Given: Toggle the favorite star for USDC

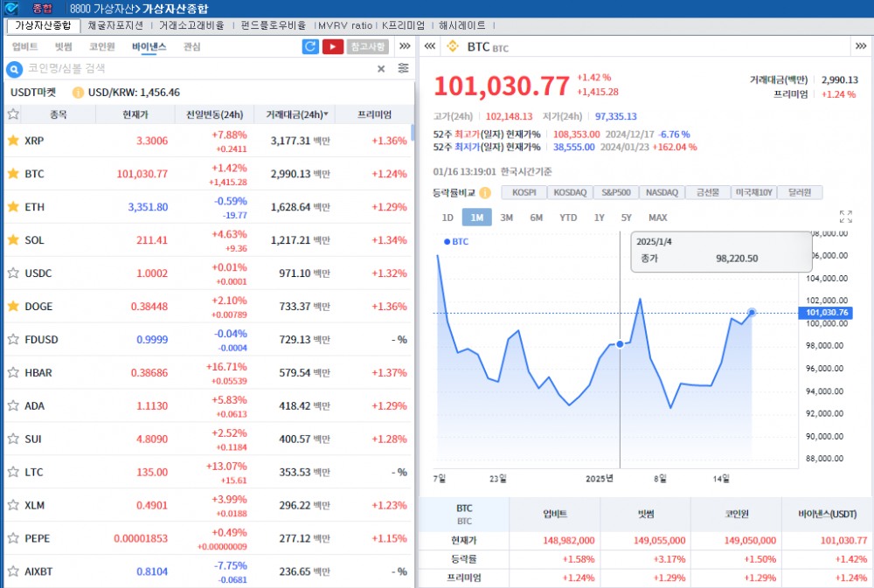Looking at the screenshot, I should pyautogui.click(x=15, y=273).
